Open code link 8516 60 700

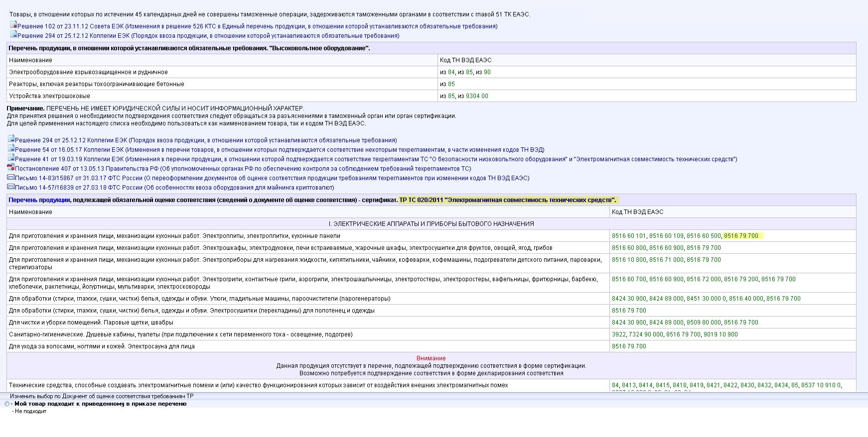(x=629, y=279)
